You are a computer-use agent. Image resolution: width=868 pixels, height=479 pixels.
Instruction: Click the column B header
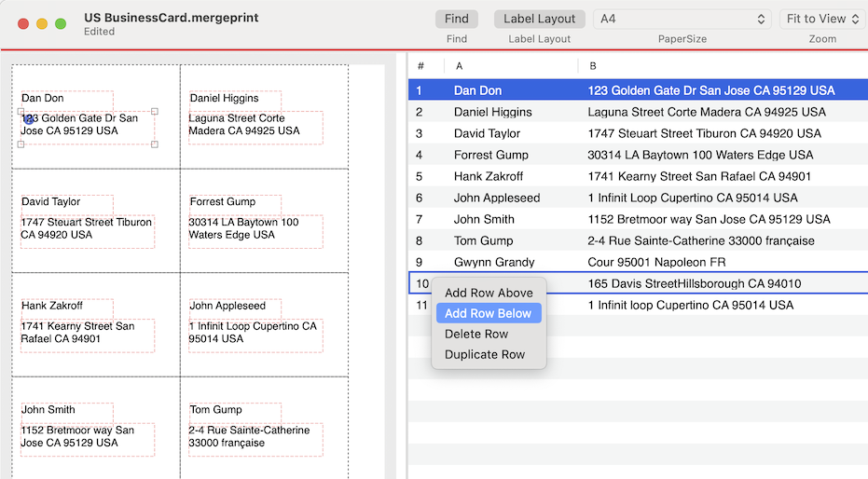point(593,66)
